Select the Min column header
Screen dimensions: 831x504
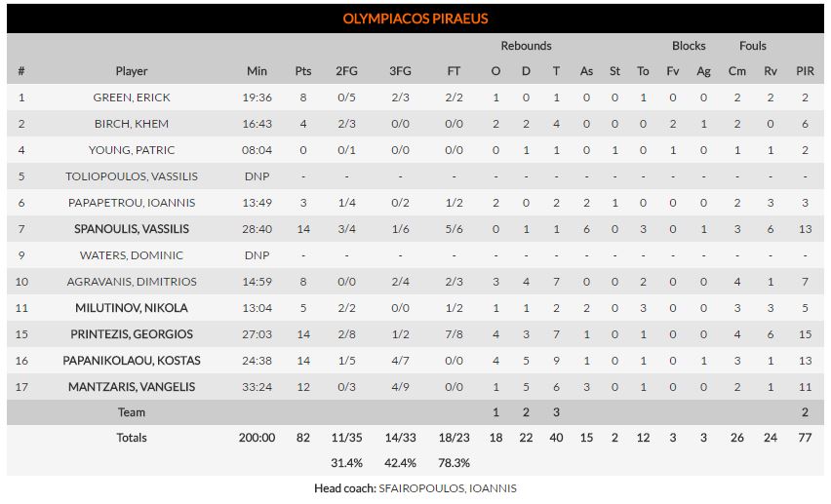click(257, 71)
